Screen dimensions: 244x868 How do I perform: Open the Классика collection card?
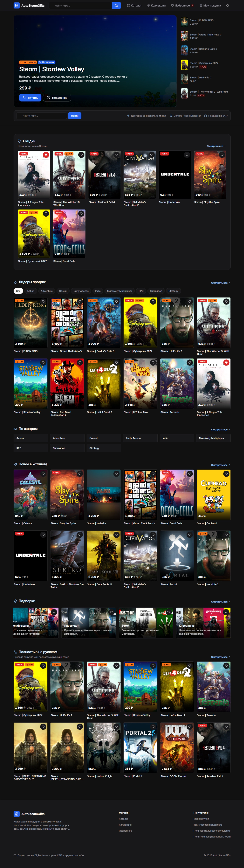[88, 623]
